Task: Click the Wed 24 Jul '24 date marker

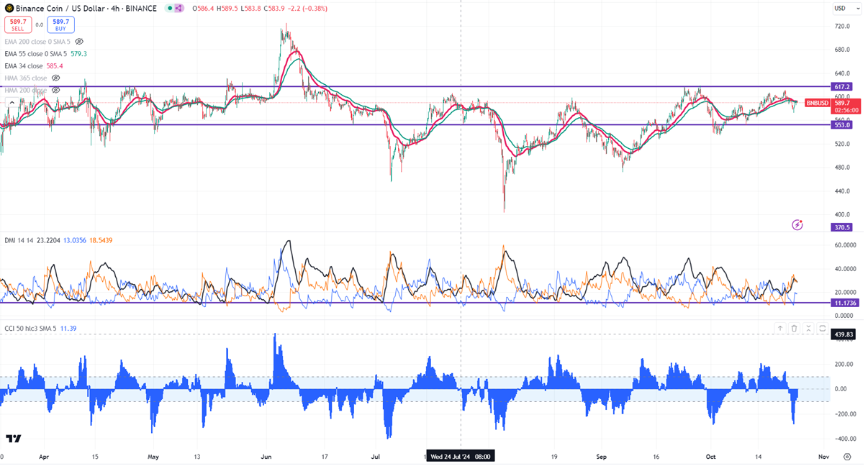Action: (461, 457)
